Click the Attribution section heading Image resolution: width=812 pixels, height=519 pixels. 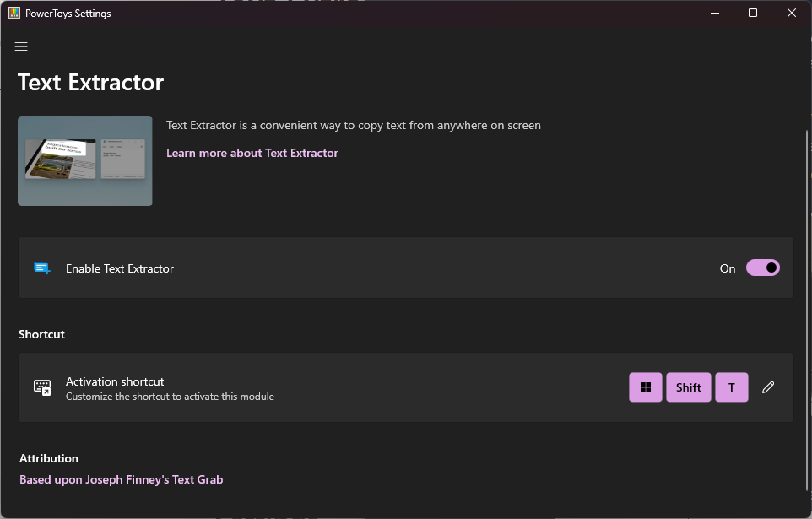[x=49, y=458]
